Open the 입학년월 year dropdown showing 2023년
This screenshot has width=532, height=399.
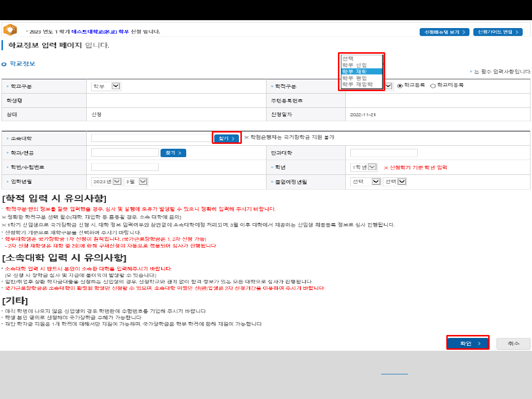point(106,181)
